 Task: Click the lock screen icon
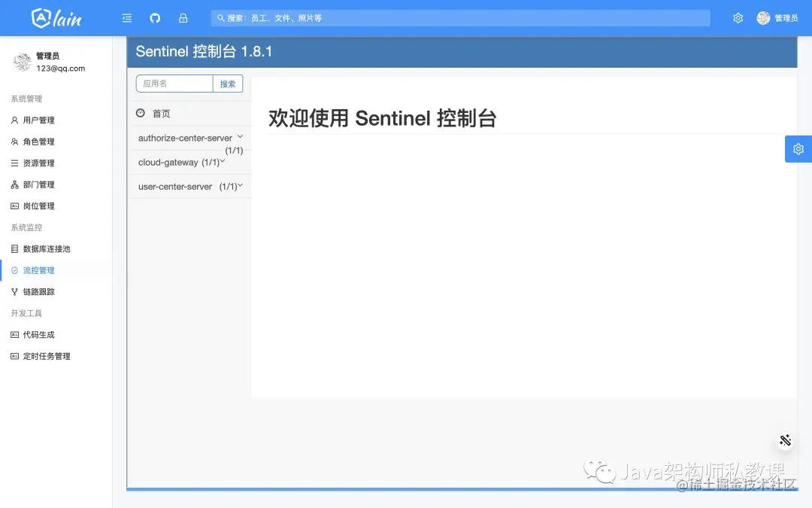click(x=183, y=18)
